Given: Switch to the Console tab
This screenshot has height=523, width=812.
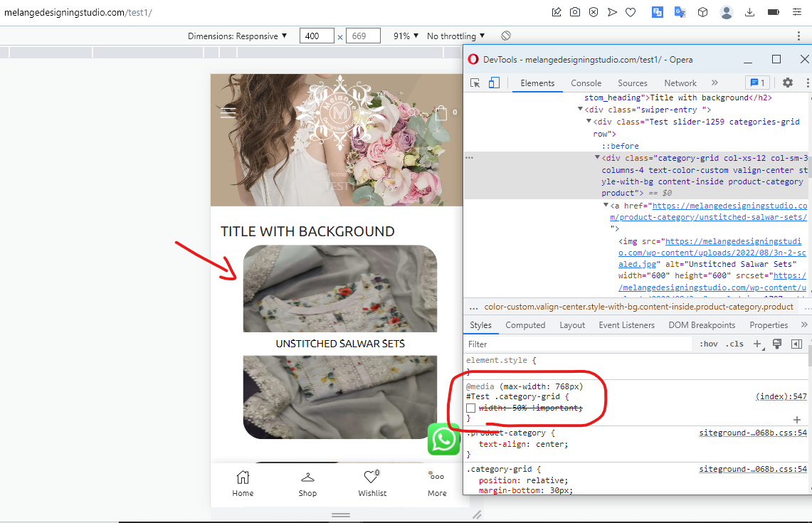Looking at the screenshot, I should pyautogui.click(x=586, y=83).
